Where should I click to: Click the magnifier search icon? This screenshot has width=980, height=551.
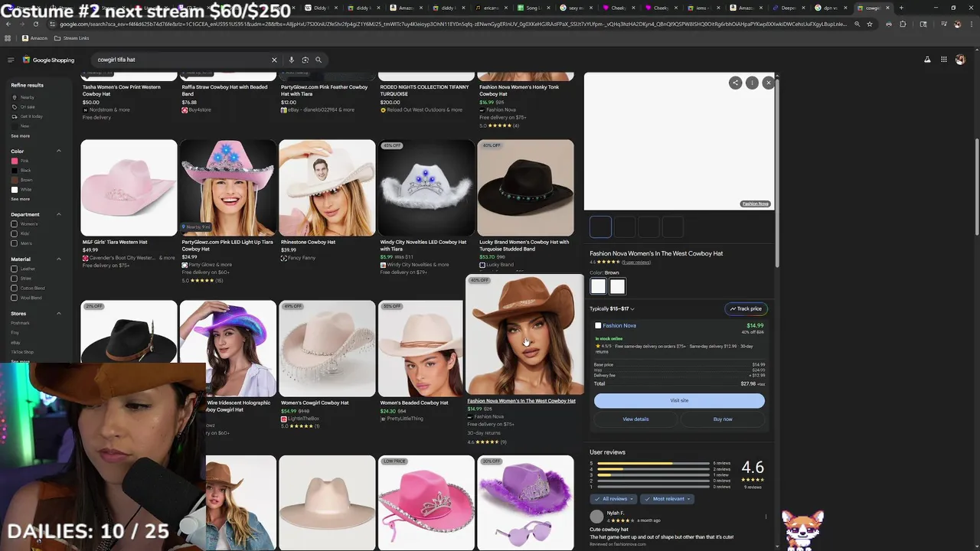[x=318, y=60]
